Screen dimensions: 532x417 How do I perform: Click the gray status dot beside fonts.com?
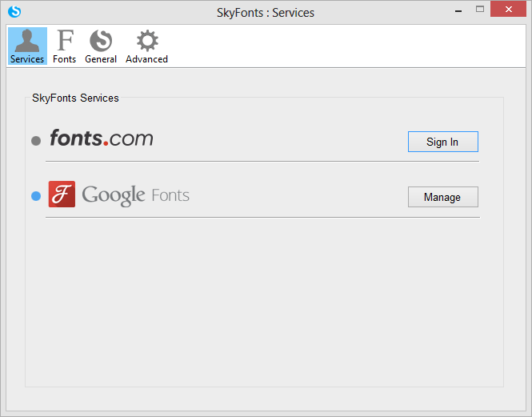36,140
